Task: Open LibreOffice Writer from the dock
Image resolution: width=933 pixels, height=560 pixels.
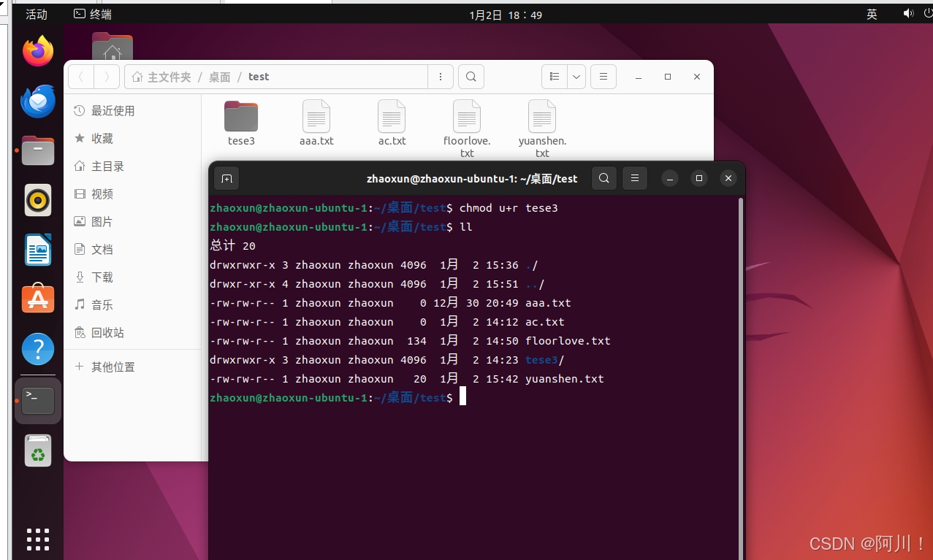Action: click(38, 250)
